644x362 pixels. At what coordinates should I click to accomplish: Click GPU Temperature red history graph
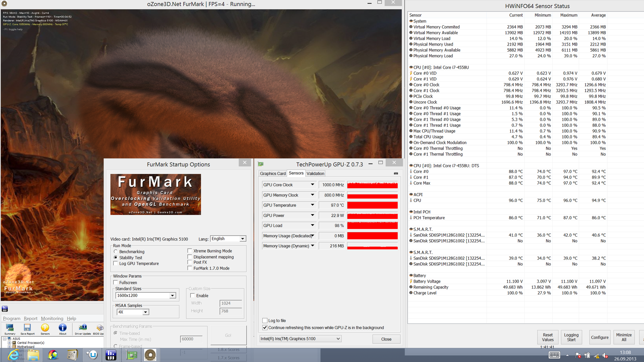[372, 205]
